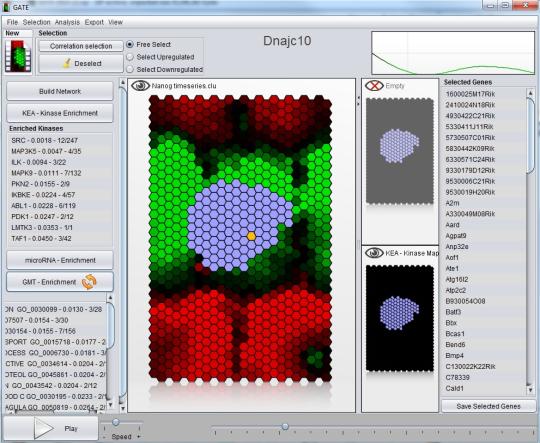
Task: Click down arrow of GMT results scrollbar
Action: coord(110,405)
